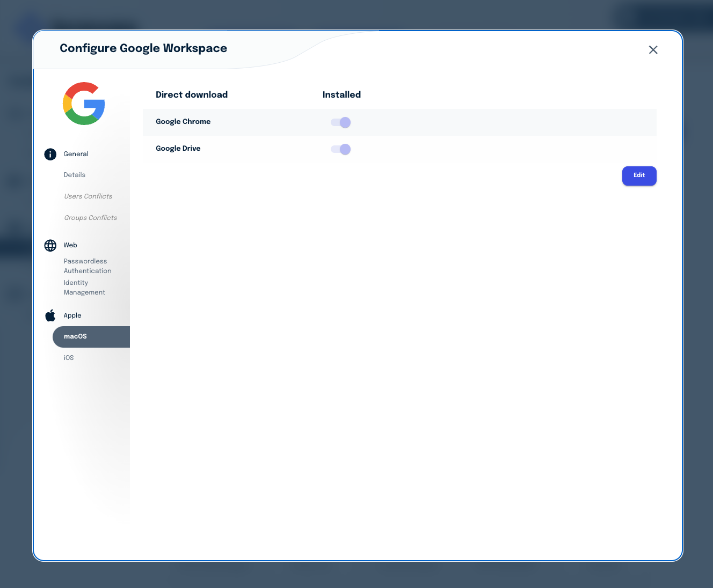Toggle Google Drive installed switch
Screen dimensions: 713x588
pos(341,149)
